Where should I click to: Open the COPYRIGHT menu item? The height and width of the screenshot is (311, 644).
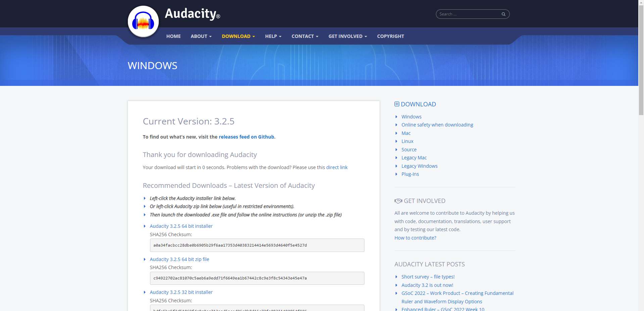point(391,36)
